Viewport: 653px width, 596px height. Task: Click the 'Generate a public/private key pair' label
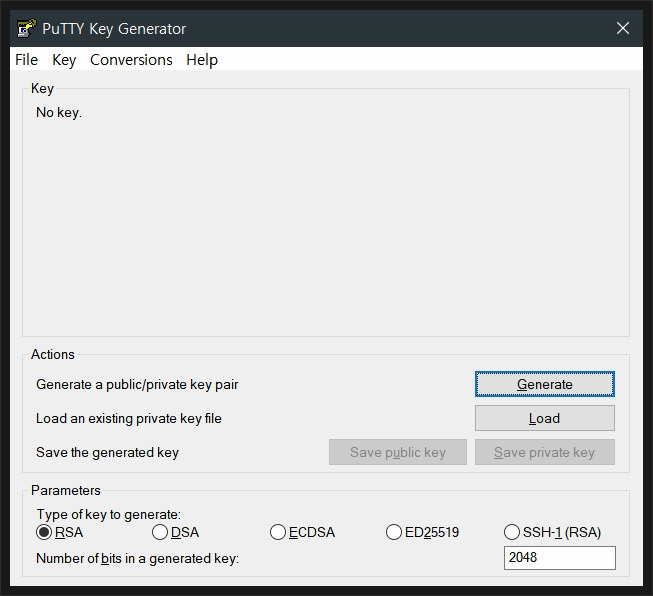[137, 384]
